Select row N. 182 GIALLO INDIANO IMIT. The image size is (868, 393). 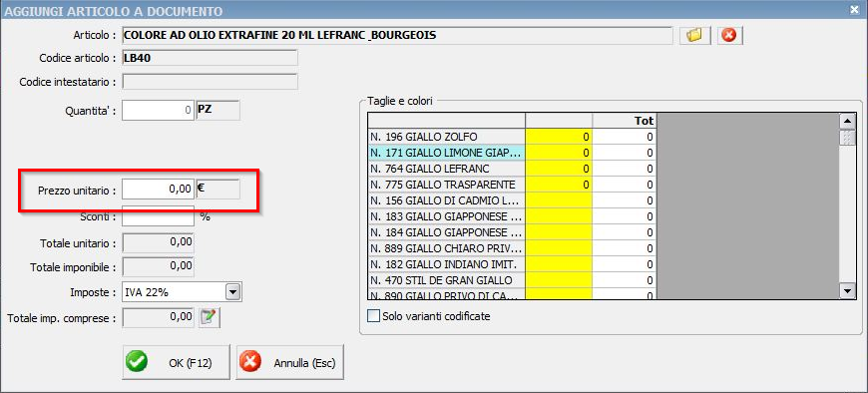[446, 264]
